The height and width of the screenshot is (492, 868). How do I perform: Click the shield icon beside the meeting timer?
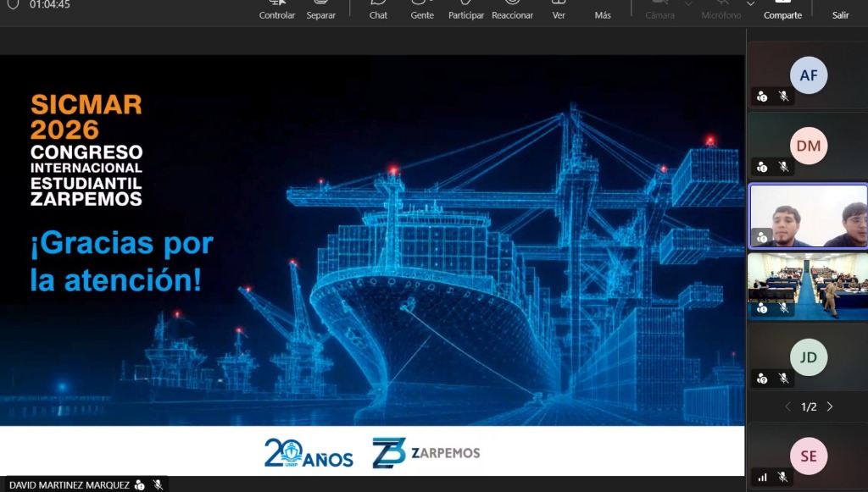[x=13, y=4]
